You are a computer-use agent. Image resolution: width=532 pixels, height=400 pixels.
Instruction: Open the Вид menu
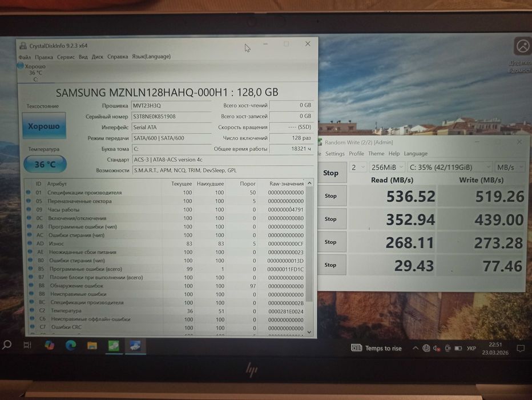pyautogui.click(x=83, y=57)
